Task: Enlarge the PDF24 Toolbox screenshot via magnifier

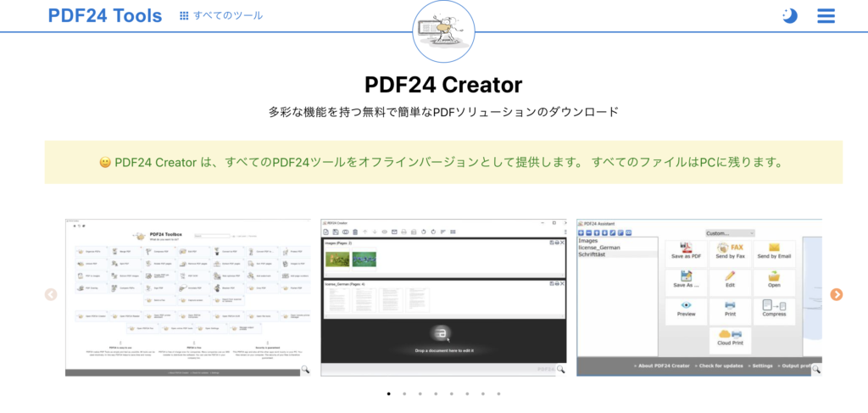Action: pyautogui.click(x=305, y=369)
